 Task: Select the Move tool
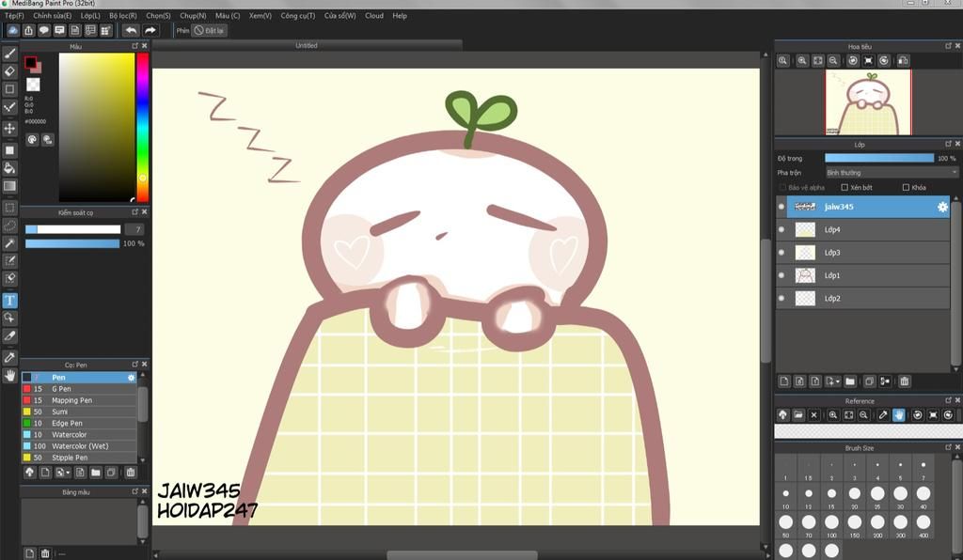point(9,128)
